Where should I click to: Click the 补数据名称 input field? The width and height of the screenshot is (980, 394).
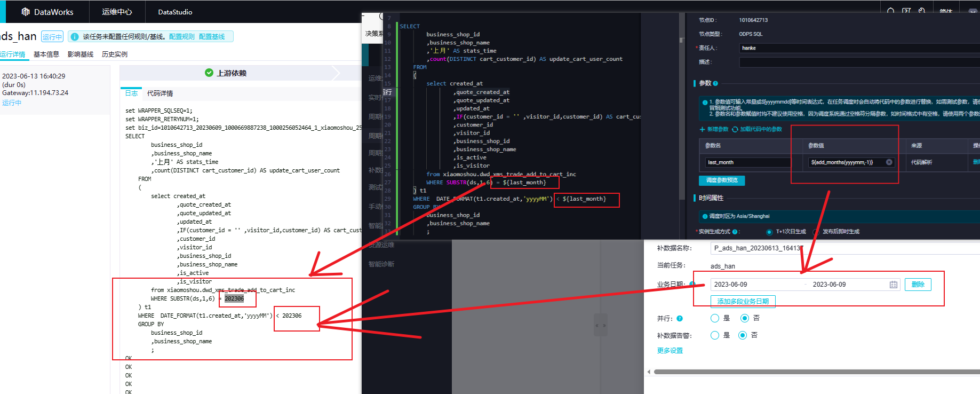click(x=845, y=248)
